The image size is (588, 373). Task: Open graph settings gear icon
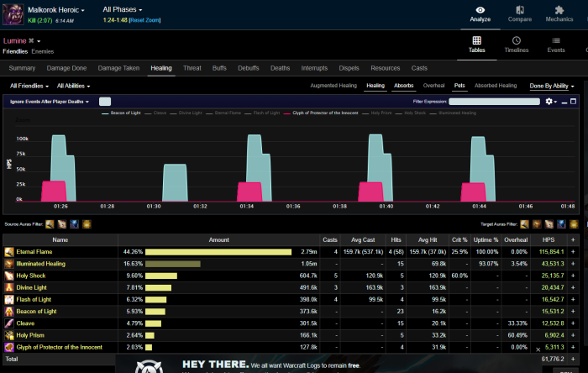tap(550, 102)
